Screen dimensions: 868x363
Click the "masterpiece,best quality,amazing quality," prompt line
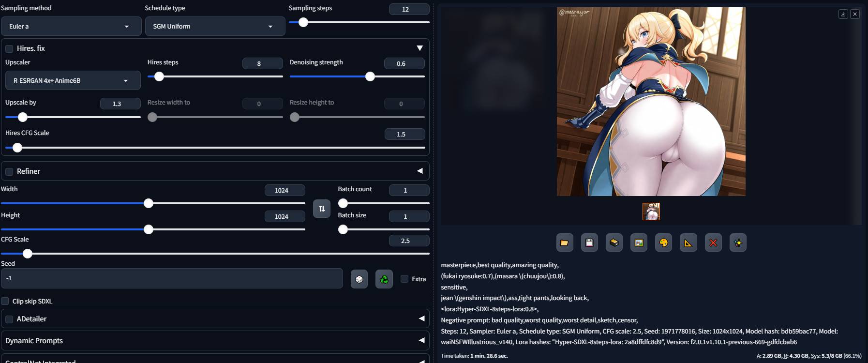(500, 265)
